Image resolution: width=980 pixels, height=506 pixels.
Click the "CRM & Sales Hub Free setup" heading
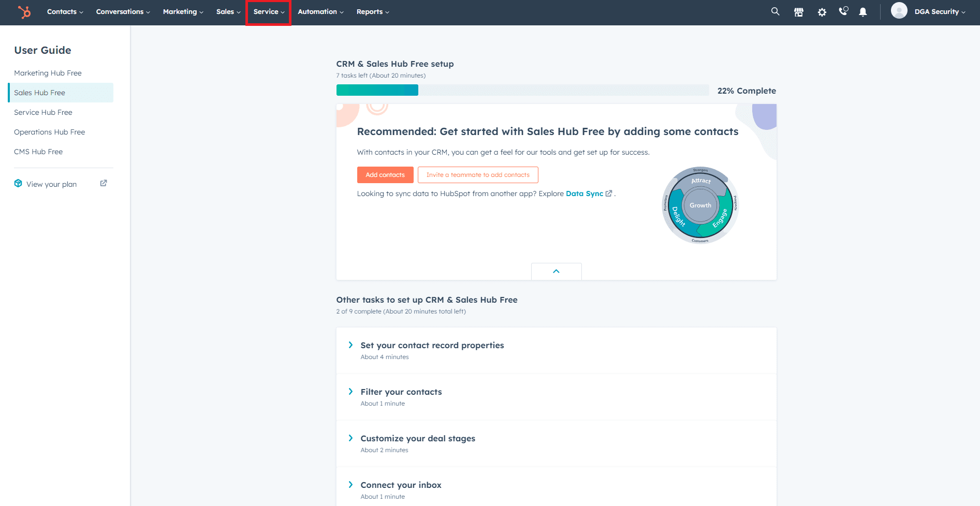click(395, 64)
